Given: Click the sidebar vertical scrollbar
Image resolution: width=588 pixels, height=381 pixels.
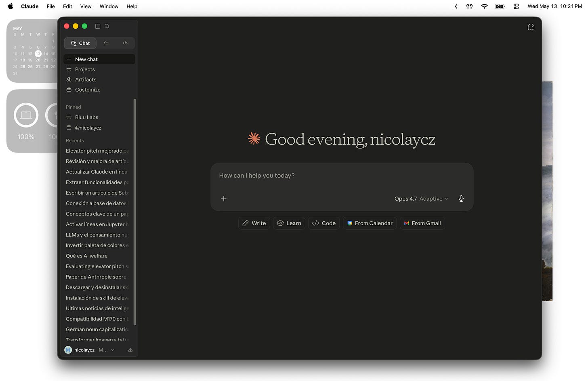Looking at the screenshot, I should click(134, 212).
